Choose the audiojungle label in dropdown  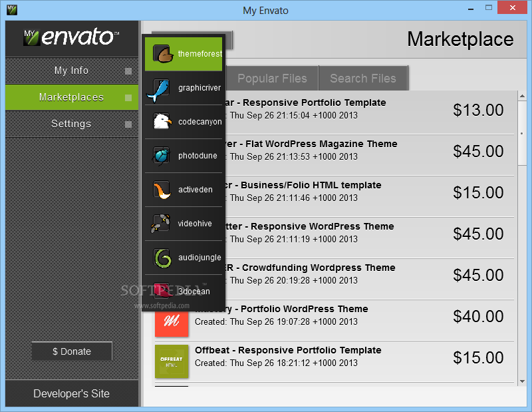(x=199, y=258)
